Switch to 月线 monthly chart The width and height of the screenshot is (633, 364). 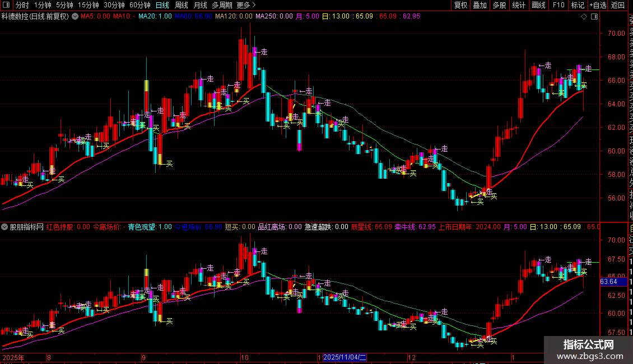200,5
